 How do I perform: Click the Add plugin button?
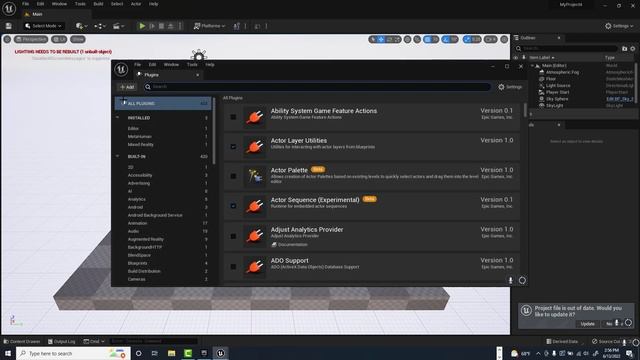pos(127,87)
